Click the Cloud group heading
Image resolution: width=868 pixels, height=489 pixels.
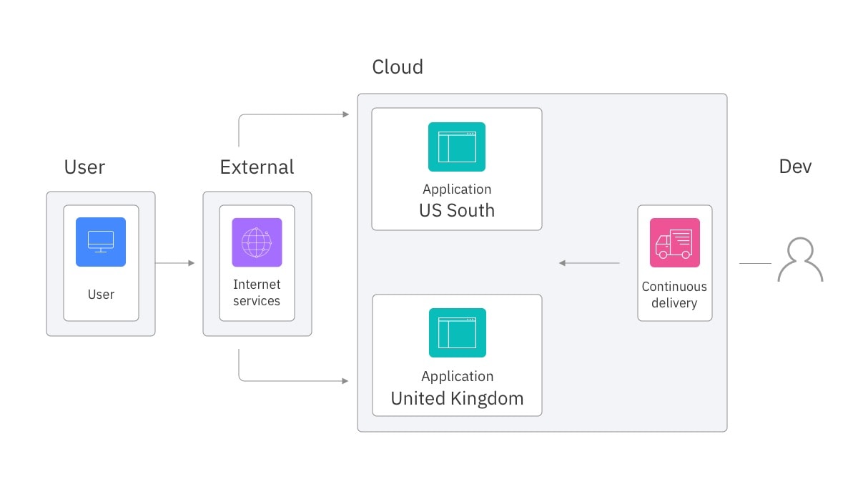398,66
